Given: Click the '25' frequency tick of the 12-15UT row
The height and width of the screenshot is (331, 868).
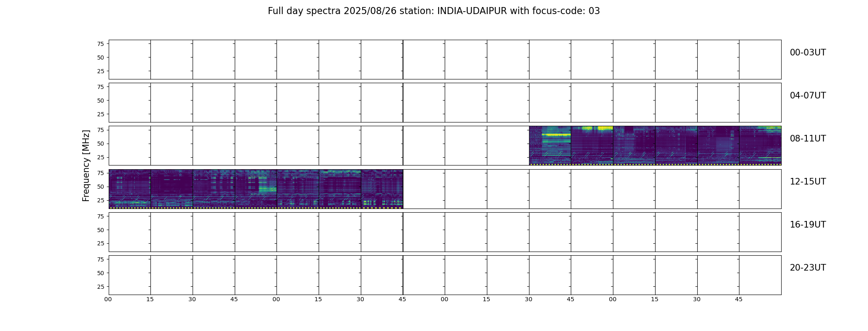Looking at the screenshot, I should 100,200.
